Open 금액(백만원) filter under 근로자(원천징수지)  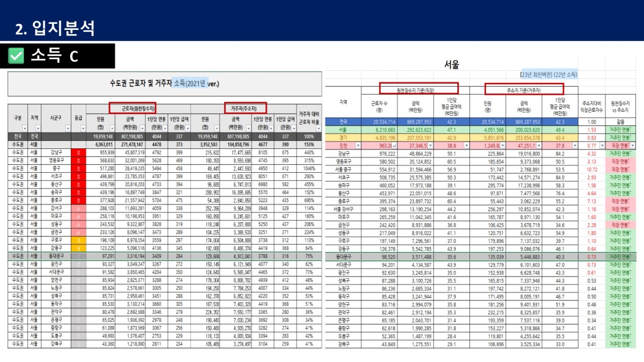(142, 129)
